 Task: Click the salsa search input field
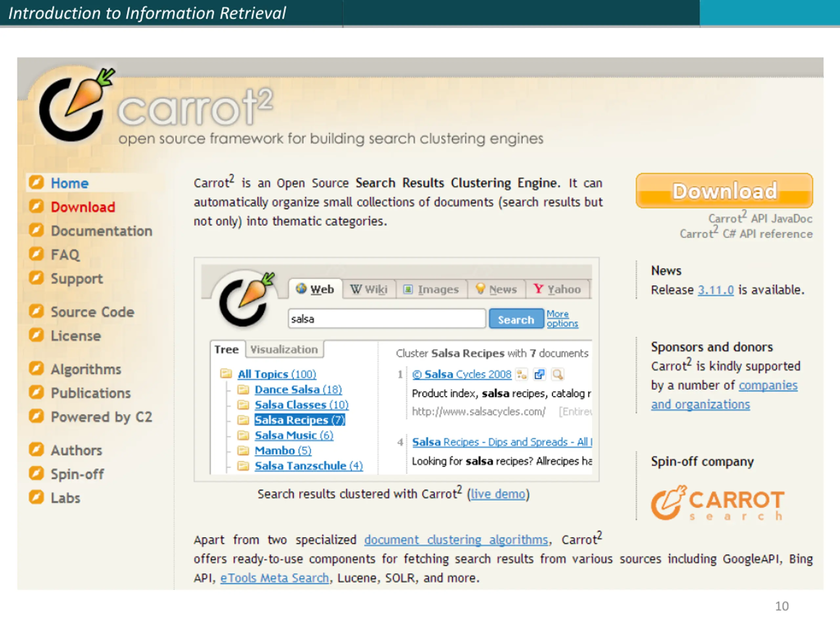click(x=387, y=319)
